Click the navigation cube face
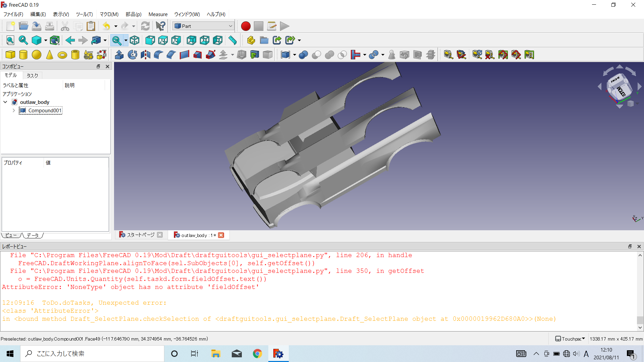The image size is (644, 362). coord(619,88)
